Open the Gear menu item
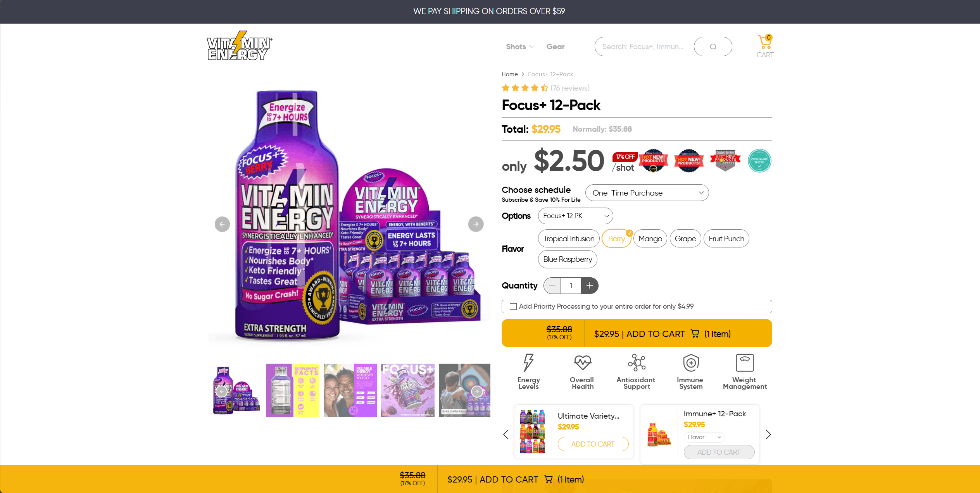980x493 pixels. [x=556, y=47]
